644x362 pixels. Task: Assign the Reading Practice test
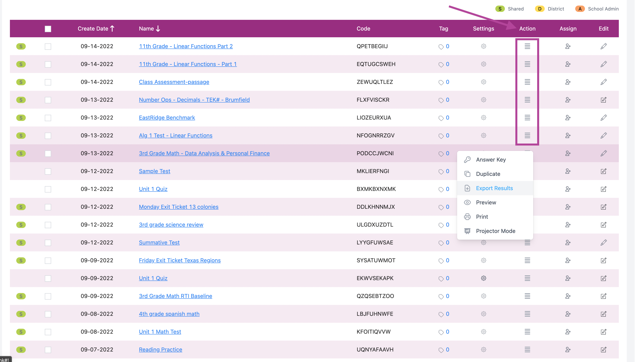click(568, 350)
